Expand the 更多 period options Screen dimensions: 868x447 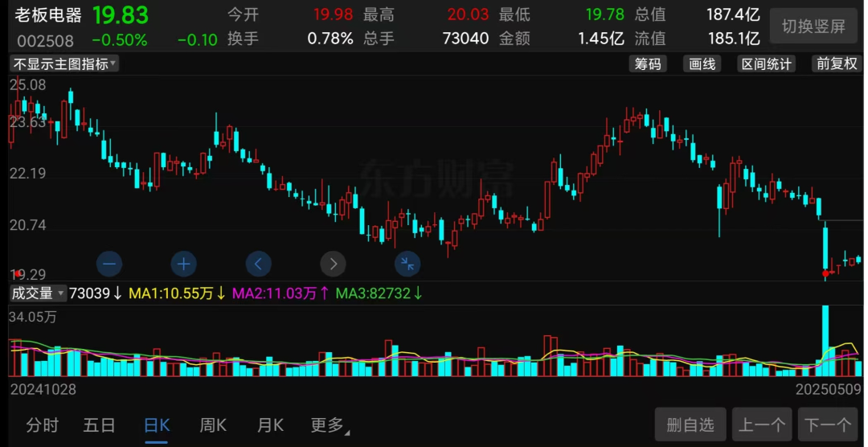coord(330,425)
